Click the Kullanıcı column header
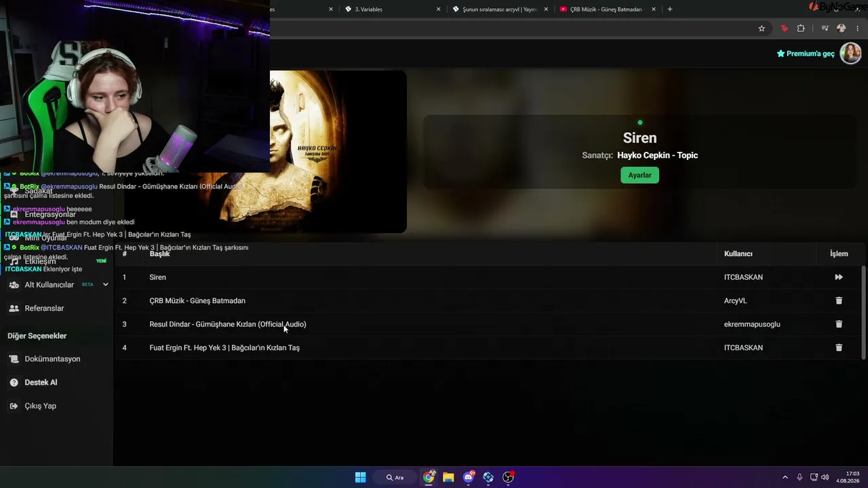 [x=738, y=253]
